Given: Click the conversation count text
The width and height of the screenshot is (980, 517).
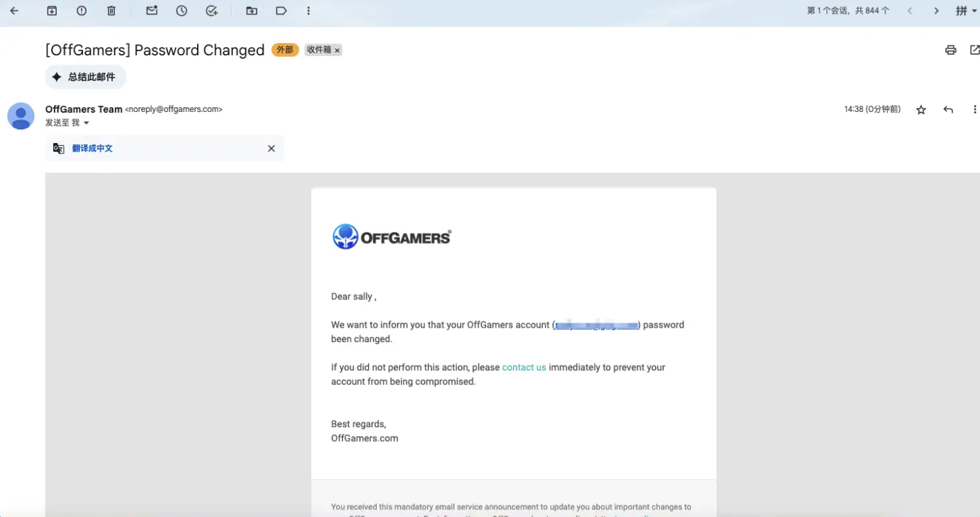Looking at the screenshot, I should coord(848,11).
